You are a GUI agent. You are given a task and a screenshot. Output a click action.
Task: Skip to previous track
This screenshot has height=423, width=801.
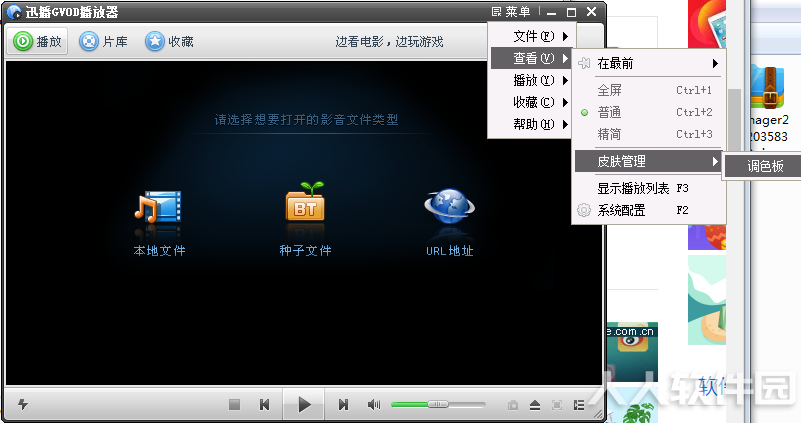(264, 405)
